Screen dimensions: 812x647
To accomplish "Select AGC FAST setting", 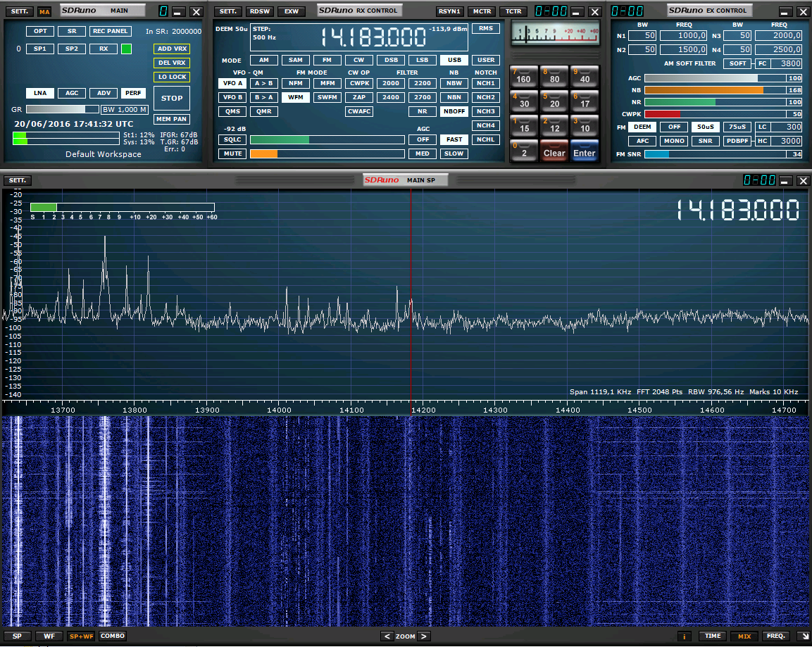I will pyautogui.click(x=454, y=140).
